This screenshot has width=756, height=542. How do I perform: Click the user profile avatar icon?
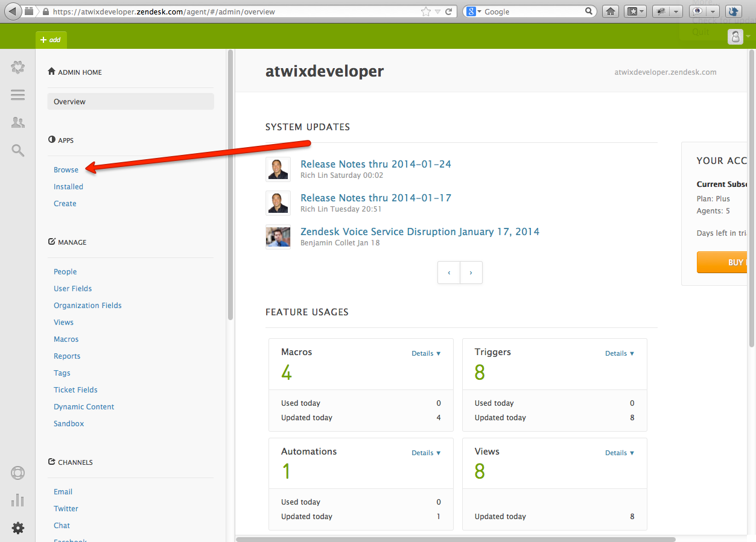[735, 37]
